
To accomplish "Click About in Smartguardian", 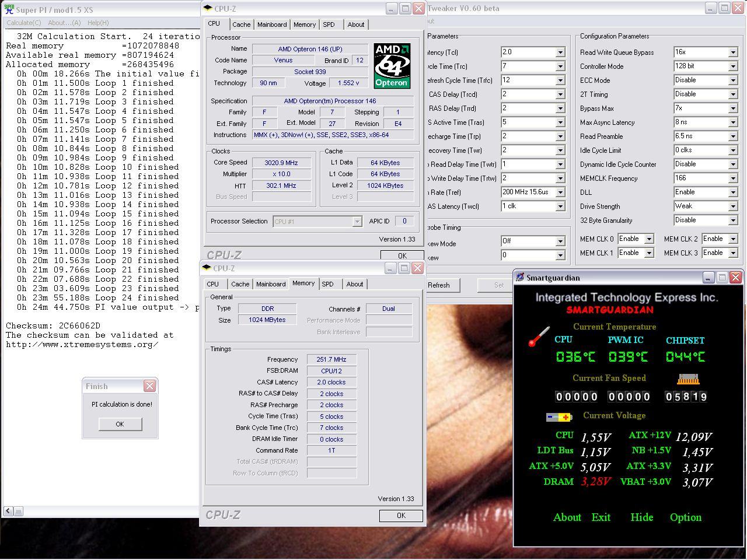I will coord(567,517).
